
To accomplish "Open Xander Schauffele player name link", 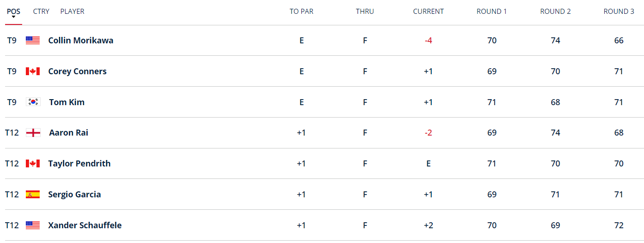I will tap(85, 225).
